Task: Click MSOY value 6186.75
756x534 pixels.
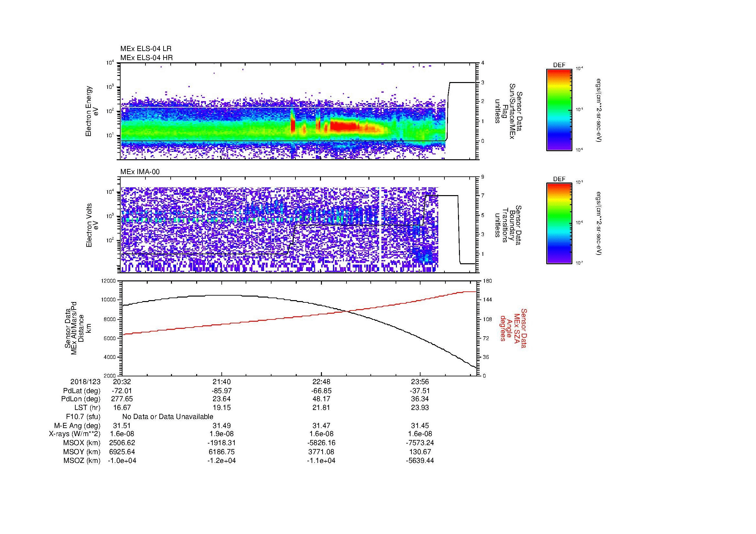Action: (x=222, y=452)
